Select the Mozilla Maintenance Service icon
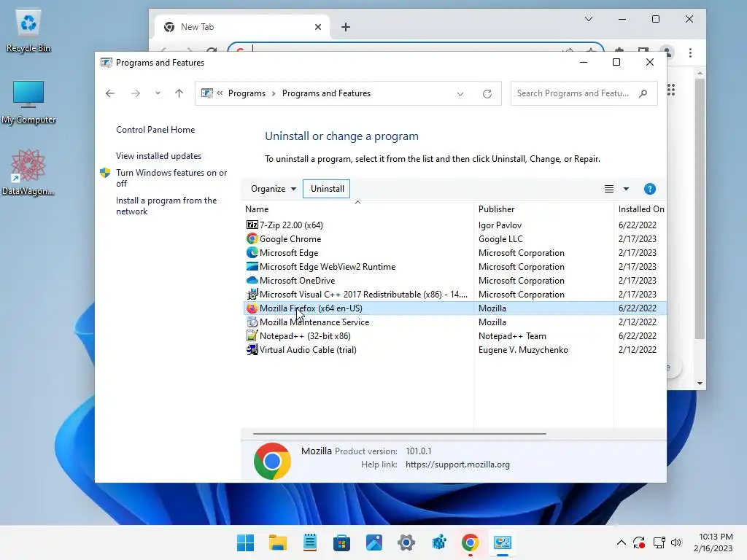Image resolution: width=747 pixels, height=560 pixels. (252, 322)
